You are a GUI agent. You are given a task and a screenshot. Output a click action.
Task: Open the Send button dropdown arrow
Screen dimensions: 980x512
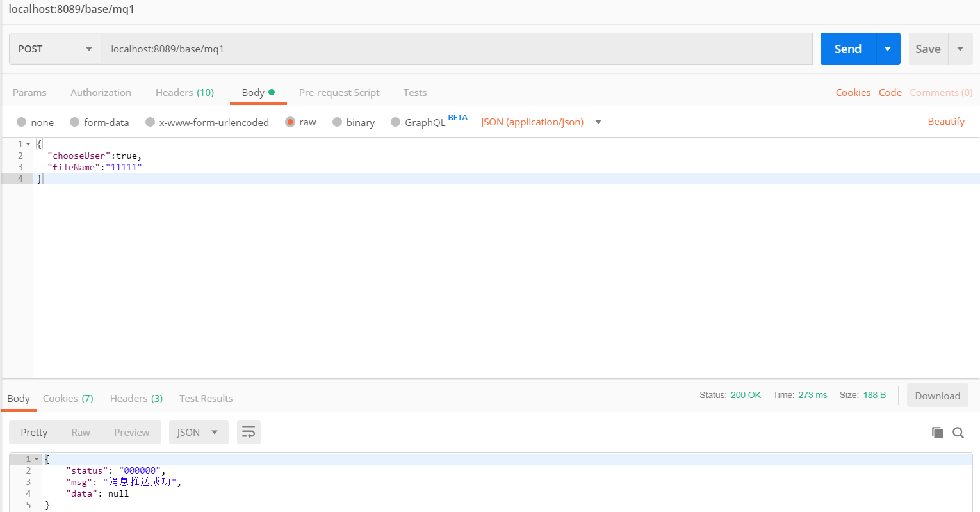tap(888, 48)
